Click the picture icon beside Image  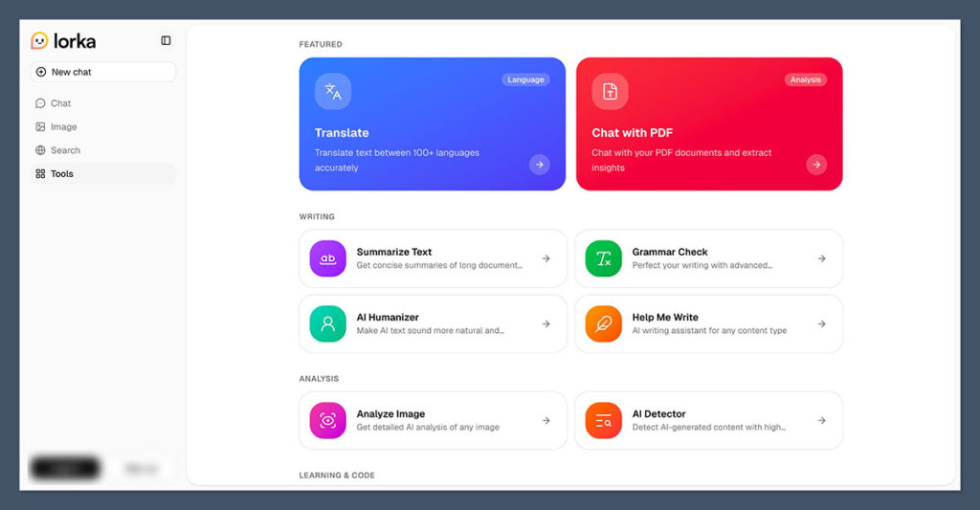tap(40, 127)
